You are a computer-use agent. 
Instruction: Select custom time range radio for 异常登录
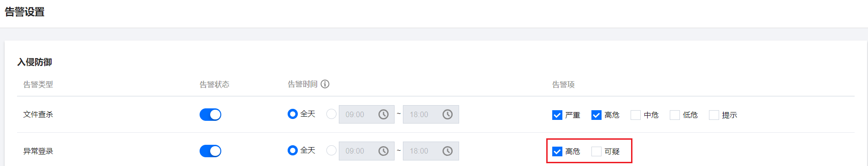tap(331, 150)
